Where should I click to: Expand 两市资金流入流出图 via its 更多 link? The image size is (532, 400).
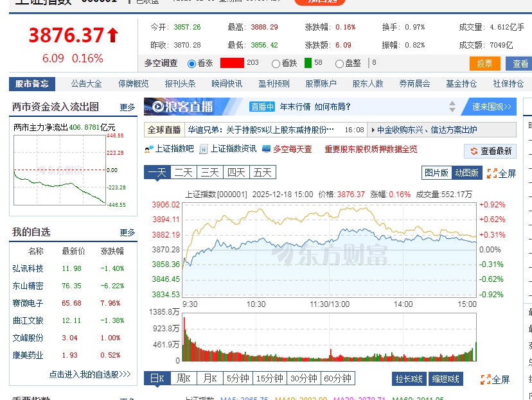click(127, 107)
